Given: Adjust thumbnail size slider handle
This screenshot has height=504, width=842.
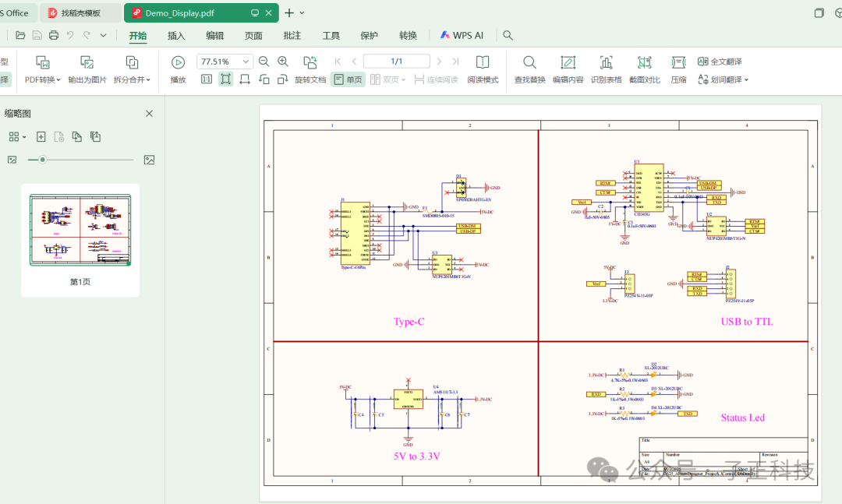Looking at the screenshot, I should 42,160.
